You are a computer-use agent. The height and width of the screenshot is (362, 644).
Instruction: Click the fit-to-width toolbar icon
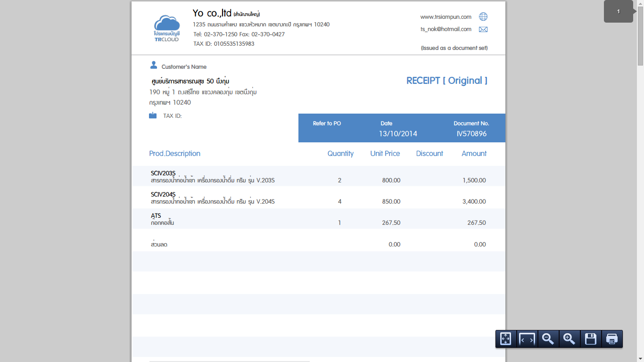click(527, 339)
